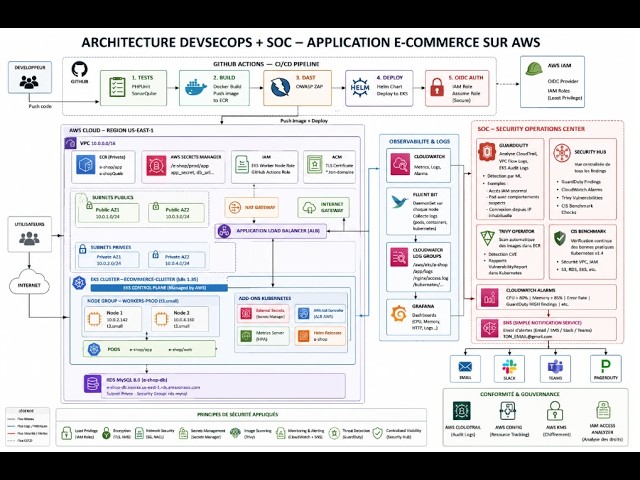Select the AWS CloudTrail dark green icon

462,411
